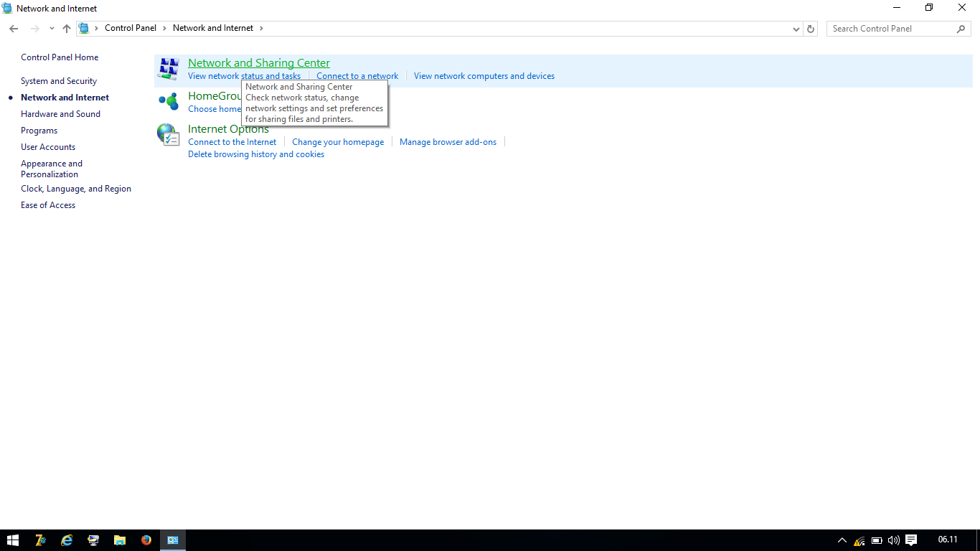Open the volume control in tray

(893, 540)
